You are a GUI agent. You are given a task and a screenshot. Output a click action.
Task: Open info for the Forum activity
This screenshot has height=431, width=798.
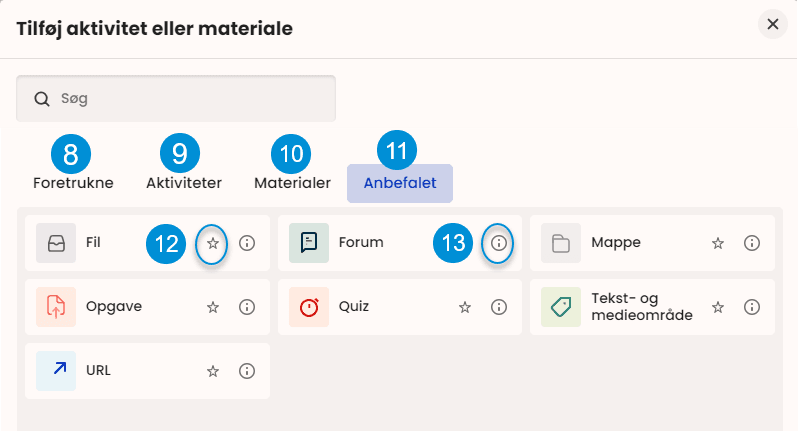click(499, 243)
